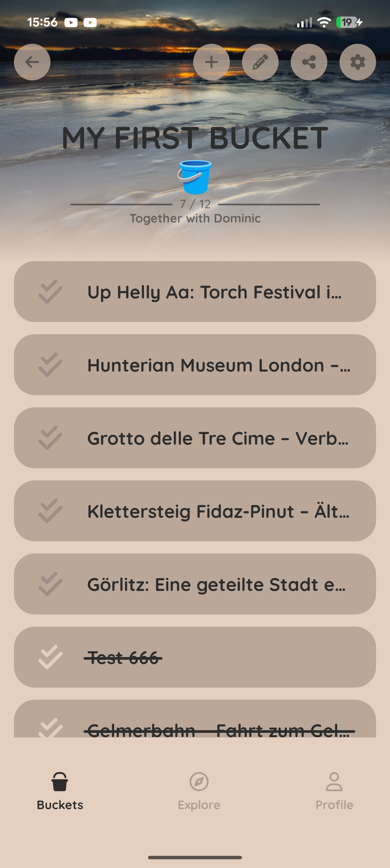The height and width of the screenshot is (868, 390).
Task: Open edit mode via pencil icon
Action: tap(260, 62)
